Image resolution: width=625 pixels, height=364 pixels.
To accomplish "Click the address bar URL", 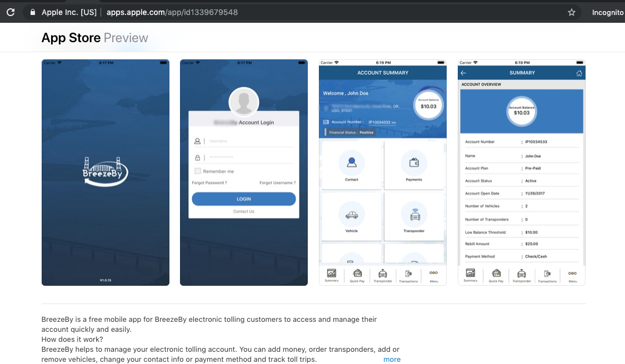I will [x=172, y=12].
